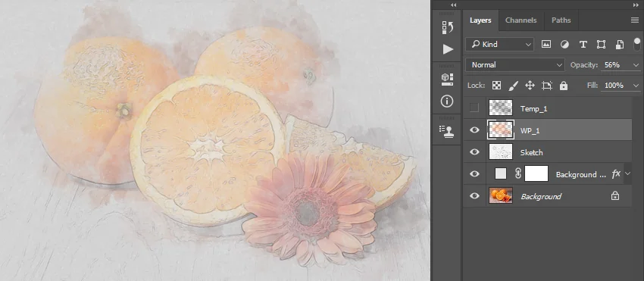Switch to the Paths tab
644x281 pixels.
[x=561, y=20]
